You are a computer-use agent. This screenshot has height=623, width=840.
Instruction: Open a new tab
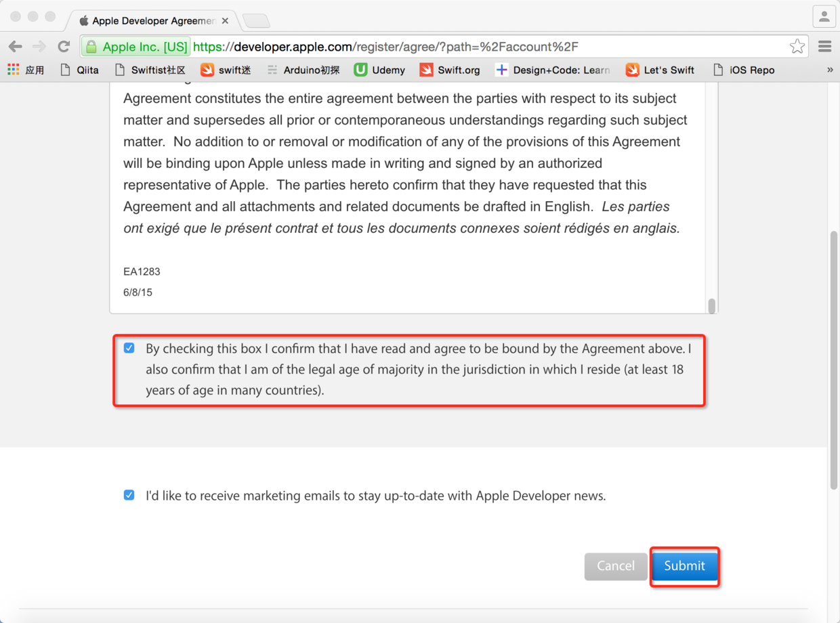coord(256,21)
